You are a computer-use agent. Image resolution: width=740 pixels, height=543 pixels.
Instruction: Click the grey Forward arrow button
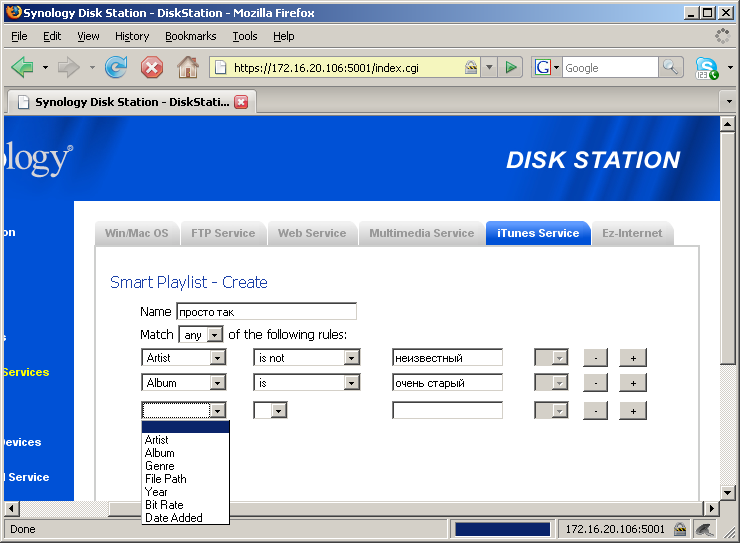pos(68,67)
